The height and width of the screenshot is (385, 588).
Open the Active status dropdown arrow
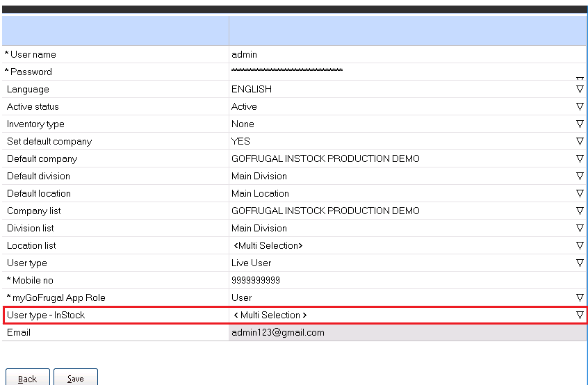point(580,106)
